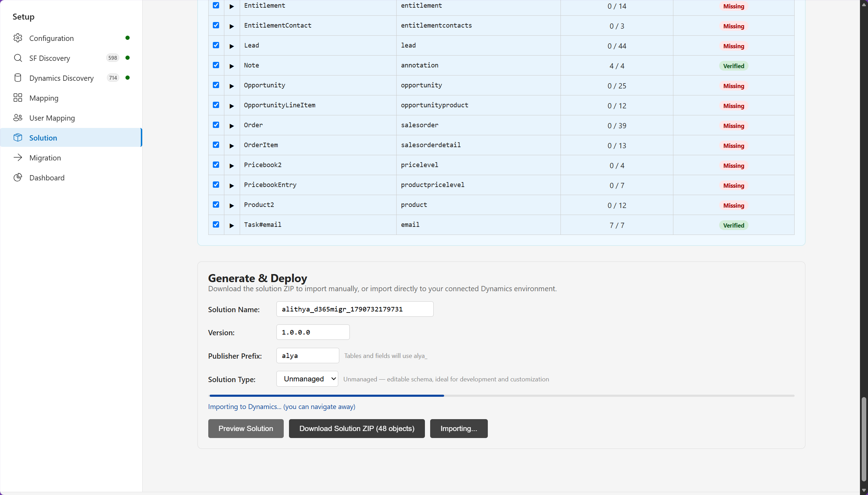Expand the OpportunityLineItem row
Viewport: 868px width, 495px height.
pyautogui.click(x=232, y=106)
